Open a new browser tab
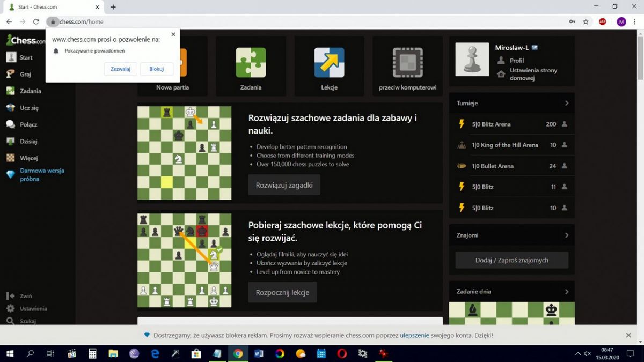This screenshot has width=644, height=362. coord(113,7)
